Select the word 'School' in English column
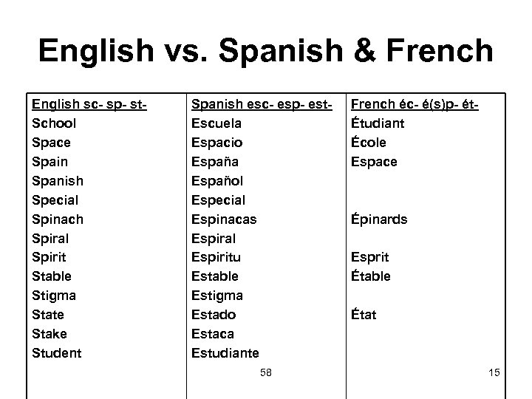 53,123
